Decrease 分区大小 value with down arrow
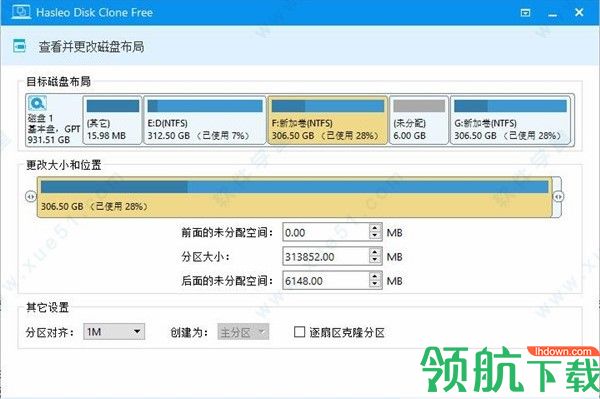The width and height of the screenshot is (600, 399). coord(375,261)
